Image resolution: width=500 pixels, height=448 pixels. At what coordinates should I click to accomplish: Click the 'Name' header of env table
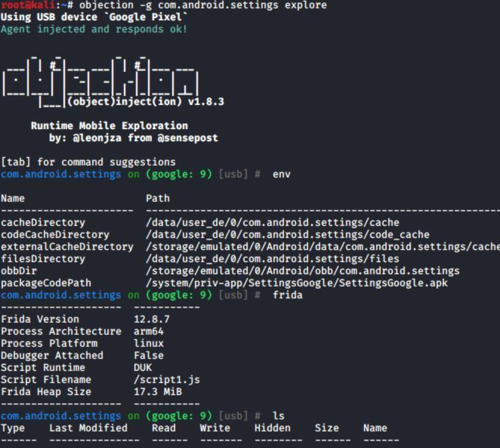(13, 198)
